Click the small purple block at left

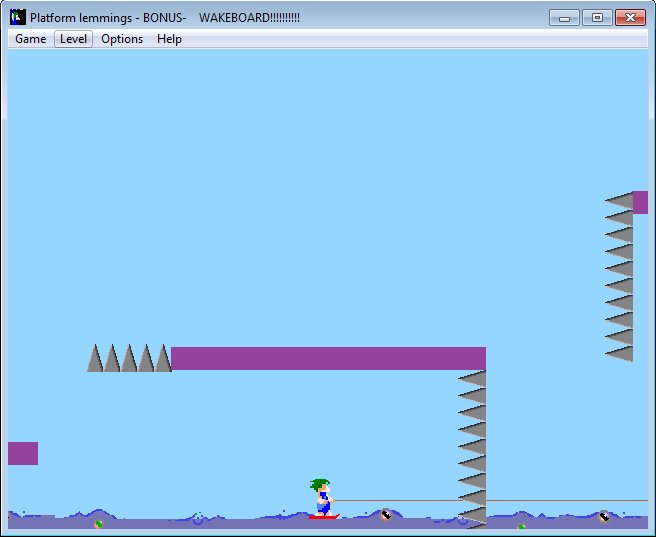pos(23,453)
